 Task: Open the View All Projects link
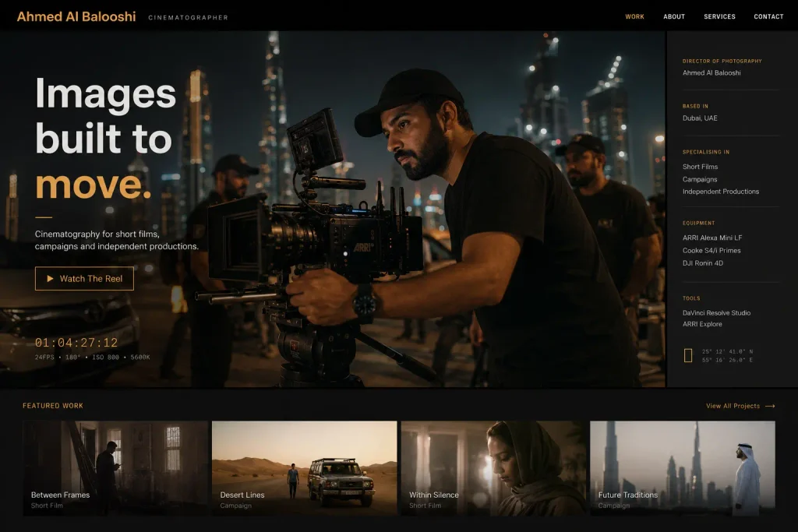click(740, 406)
